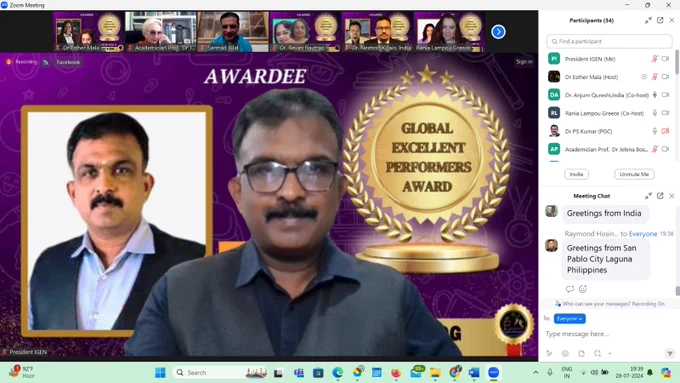Image resolution: width=680 pixels, height=383 pixels.
Task: Toggle Dr Esther Mala's video camera icon
Action: (x=666, y=77)
